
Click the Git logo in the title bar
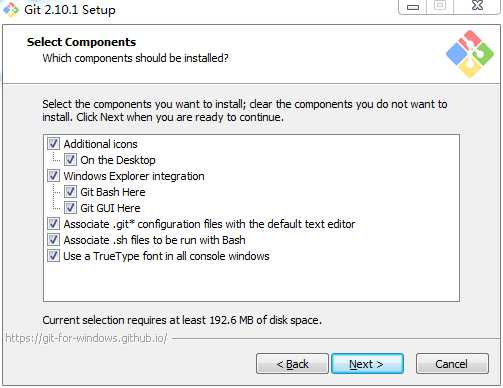coord(11,9)
